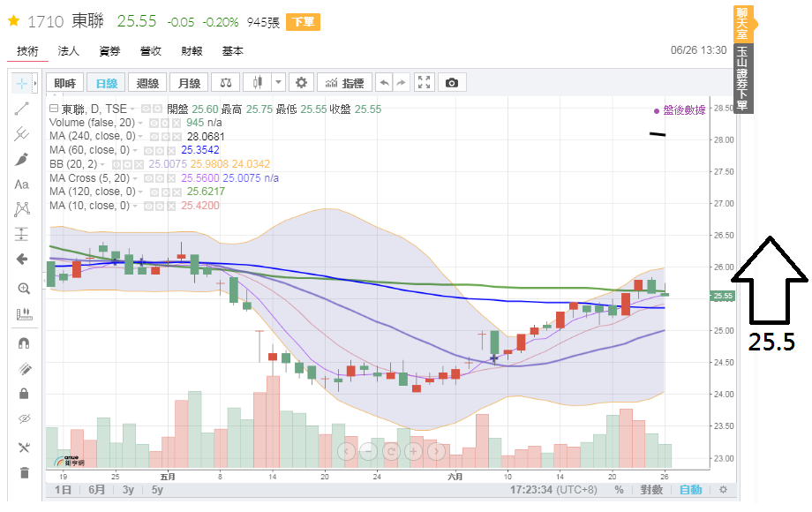Select the XABCD pattern tool
Viewport: 812px width, 512px height.
point(22,209)
